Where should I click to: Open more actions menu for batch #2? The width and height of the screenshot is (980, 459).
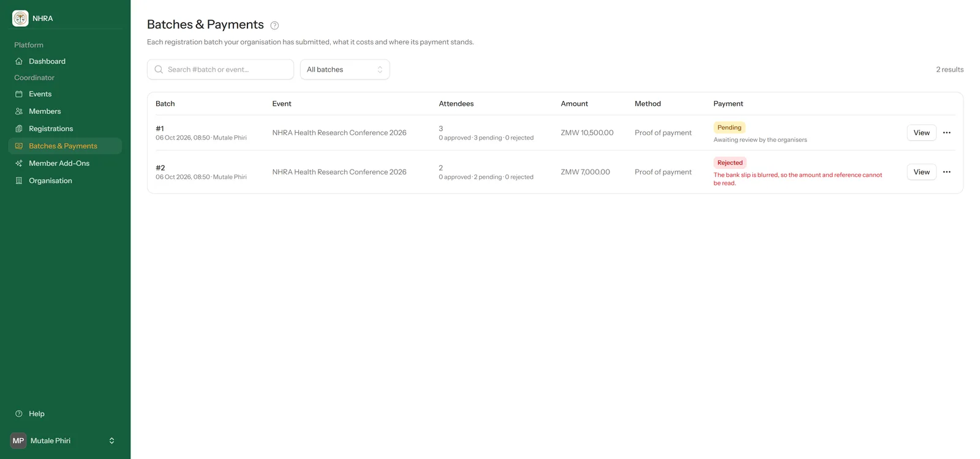point(947,172)
